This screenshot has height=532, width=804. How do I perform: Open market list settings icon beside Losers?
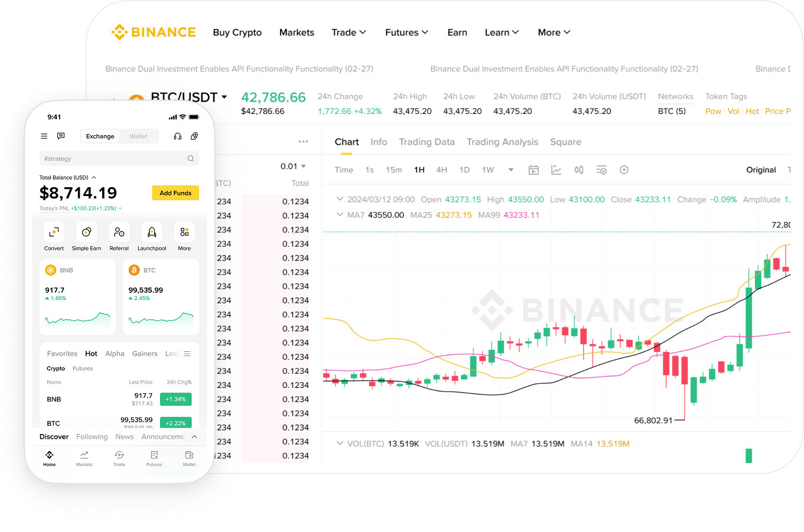pos(187,354)
